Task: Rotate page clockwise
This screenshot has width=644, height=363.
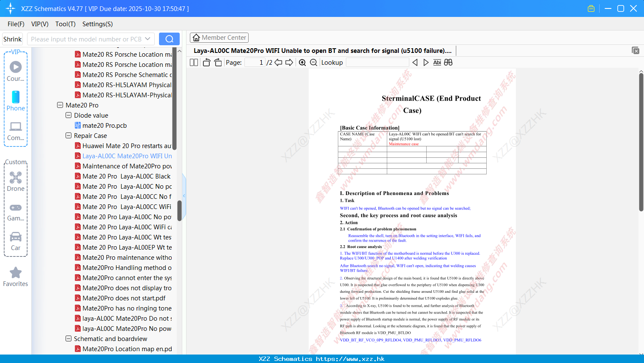Action: [x=218, y=62]
